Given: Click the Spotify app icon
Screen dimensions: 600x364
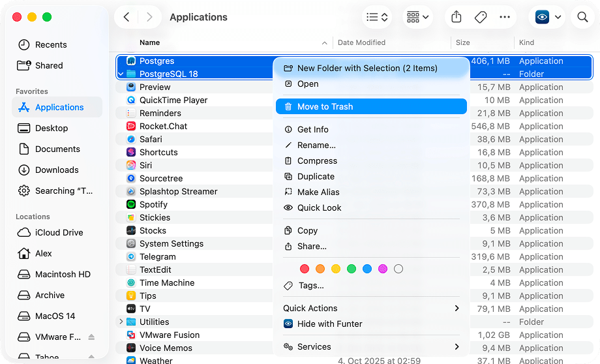Looking at the screenshot, I should (130, 204).
